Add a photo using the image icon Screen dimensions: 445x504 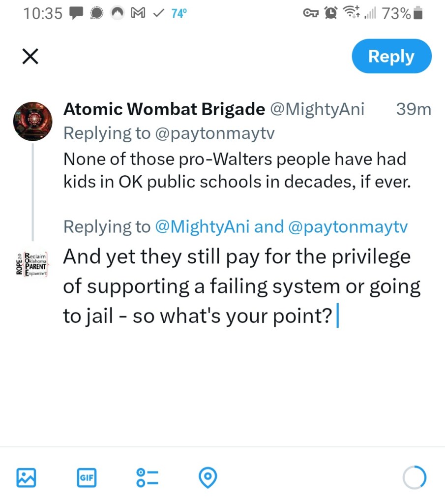26,477
